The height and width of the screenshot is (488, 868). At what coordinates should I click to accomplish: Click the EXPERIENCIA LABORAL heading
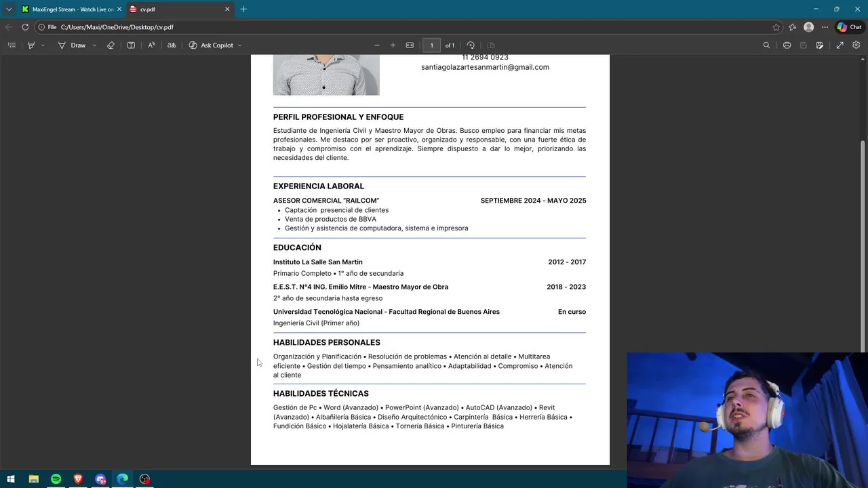(319, 186)
